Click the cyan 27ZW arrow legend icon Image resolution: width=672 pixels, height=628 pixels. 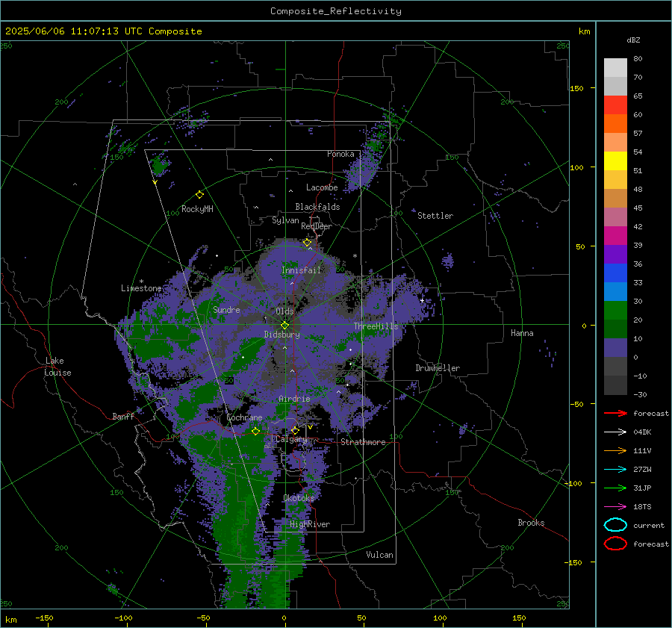click(615, 470)
